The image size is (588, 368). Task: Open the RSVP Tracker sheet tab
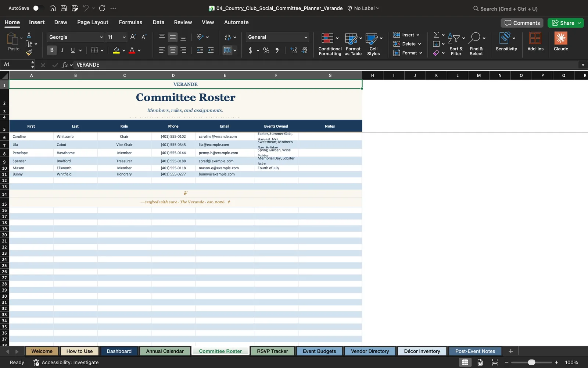[x=272, y=351]
